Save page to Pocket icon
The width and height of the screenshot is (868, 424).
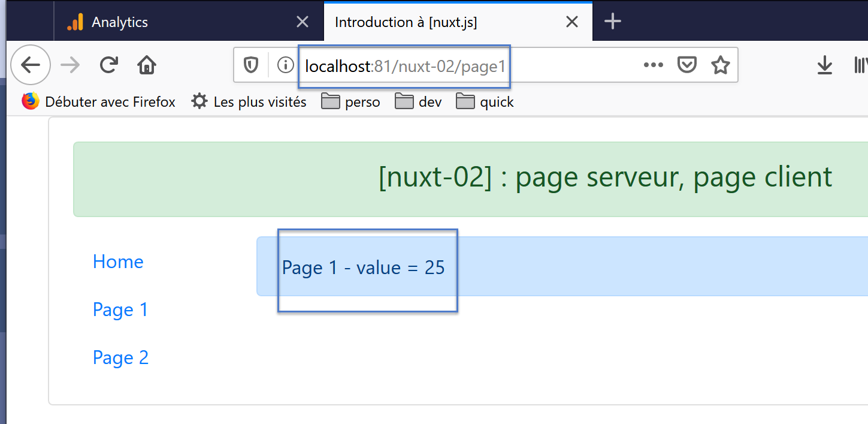(x=686, y=65)
